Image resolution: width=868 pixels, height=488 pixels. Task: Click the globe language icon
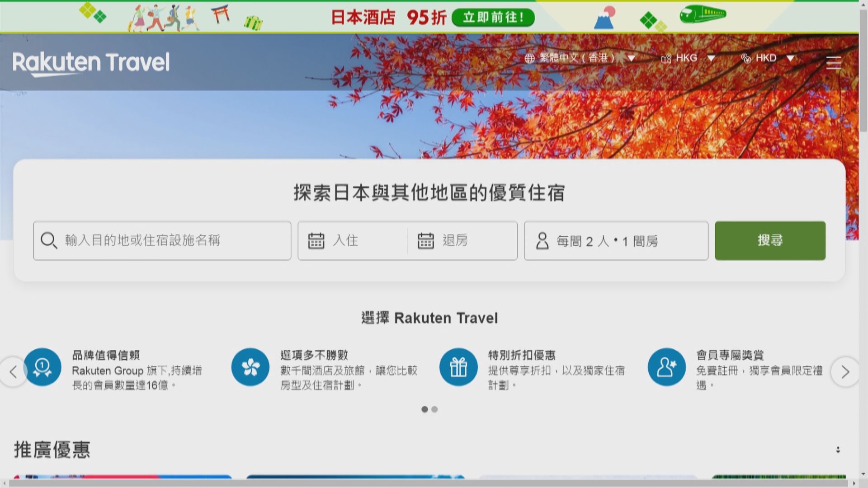pos(529,58)
